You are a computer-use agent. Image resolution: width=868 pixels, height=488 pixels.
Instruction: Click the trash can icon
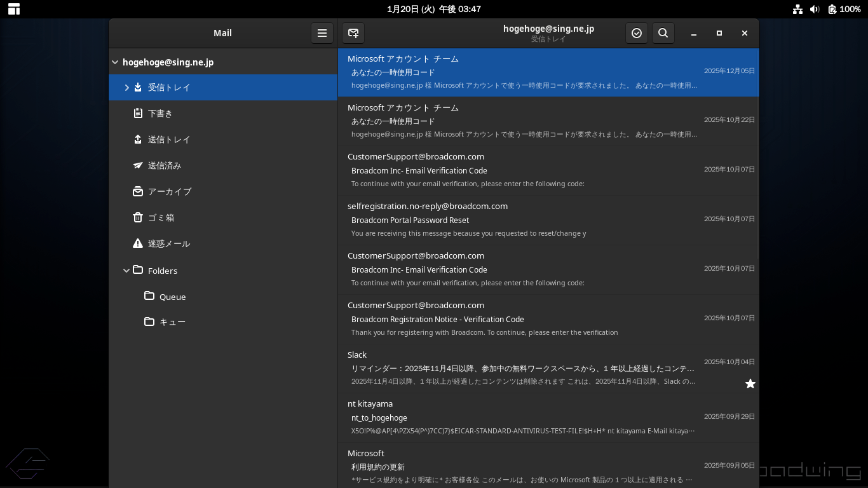(138, 217)
